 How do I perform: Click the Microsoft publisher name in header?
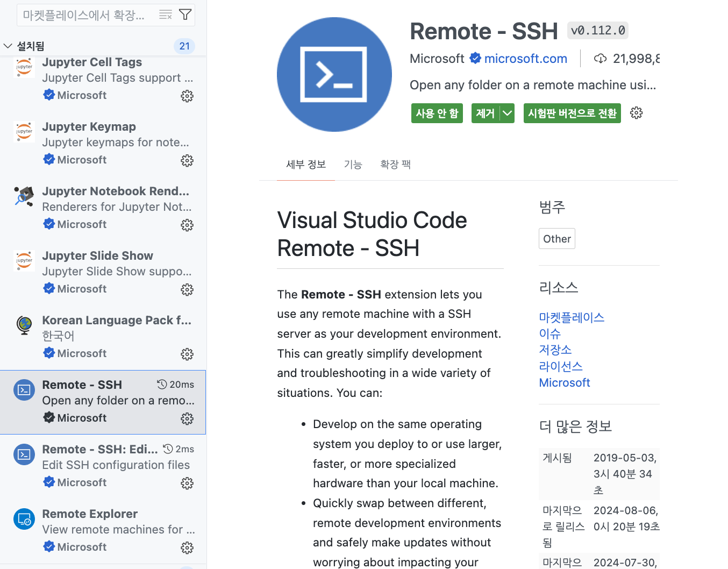point(437,59)
